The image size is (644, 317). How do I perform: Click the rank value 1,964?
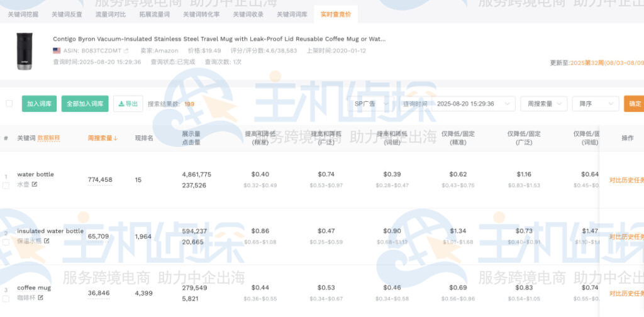pyautogui.click(x=143, y=236)
